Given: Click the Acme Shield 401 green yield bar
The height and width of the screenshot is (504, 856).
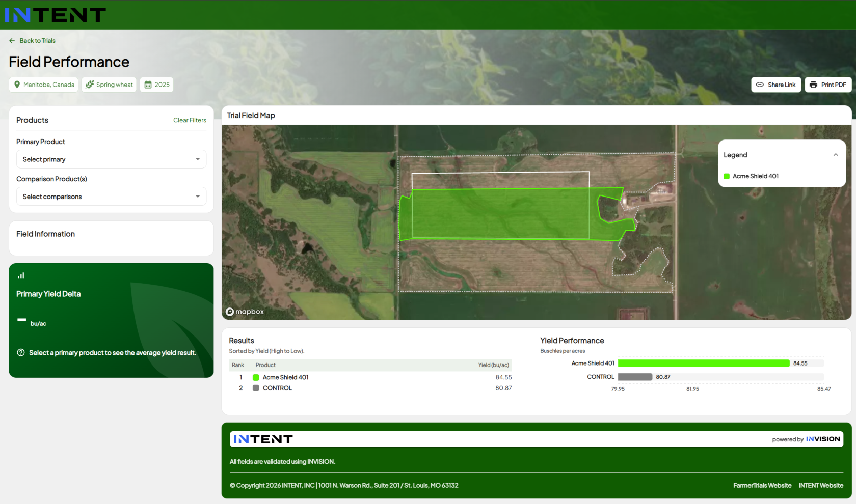Looking at the screenshot, I should point(704,363).
